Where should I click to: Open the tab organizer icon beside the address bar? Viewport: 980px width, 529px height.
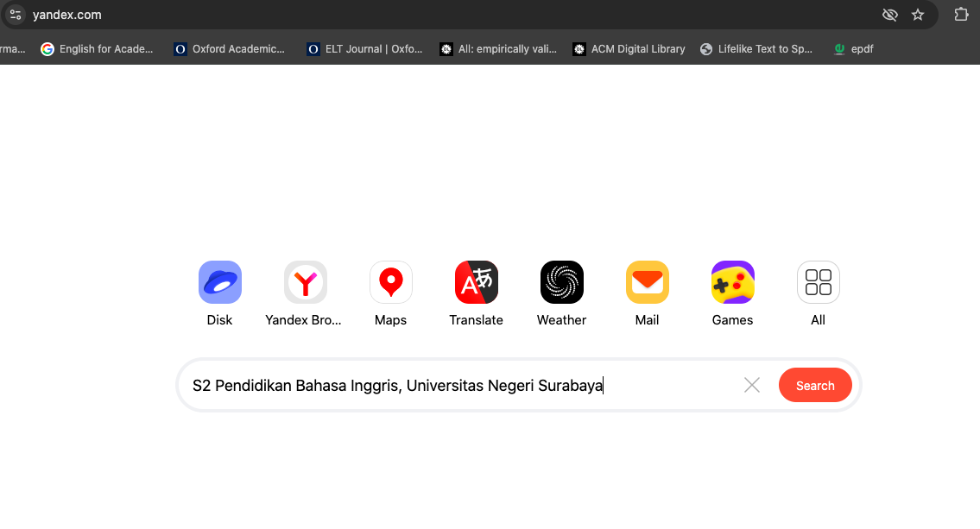coord(15,15)
